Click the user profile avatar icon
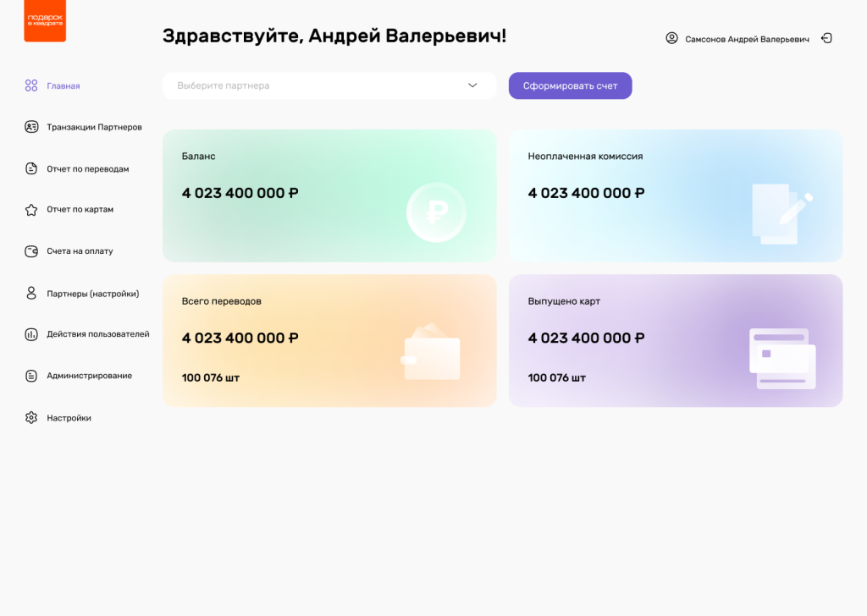The height and width of the screenshot is (616, 867). click(x=672, y=38)
